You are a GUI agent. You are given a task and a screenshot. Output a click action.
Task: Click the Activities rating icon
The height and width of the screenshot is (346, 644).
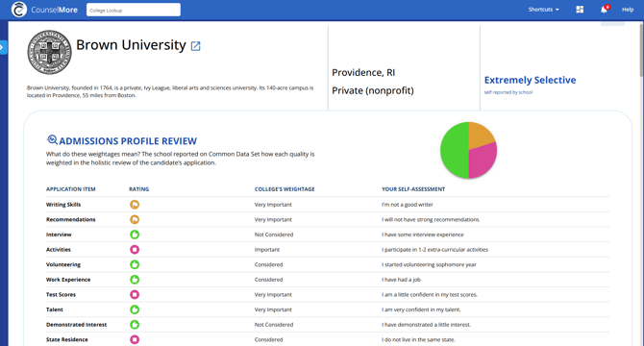(x=135, y=250)
